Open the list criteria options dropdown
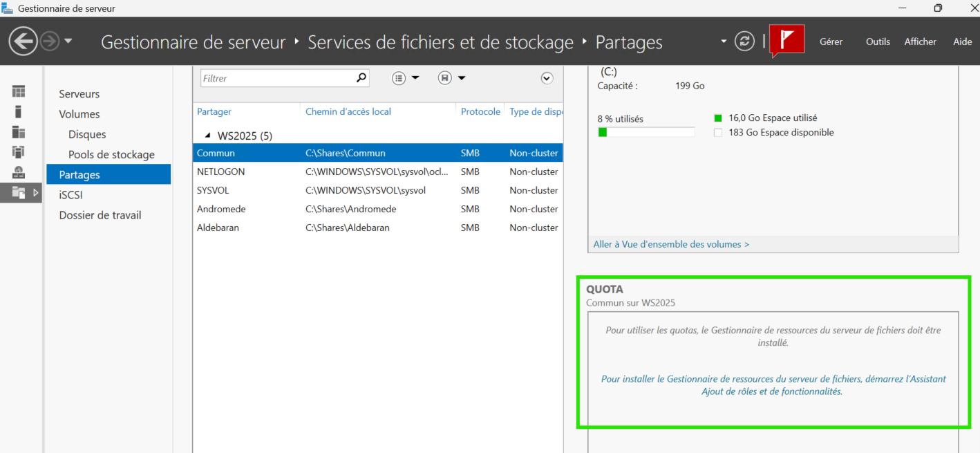 click(x=406, y=78)
